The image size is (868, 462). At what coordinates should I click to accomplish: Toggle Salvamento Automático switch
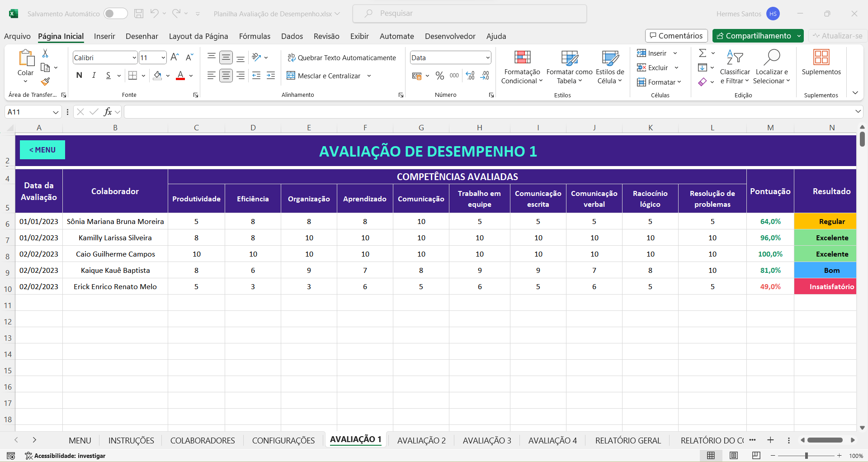click(x=115, y=14)
